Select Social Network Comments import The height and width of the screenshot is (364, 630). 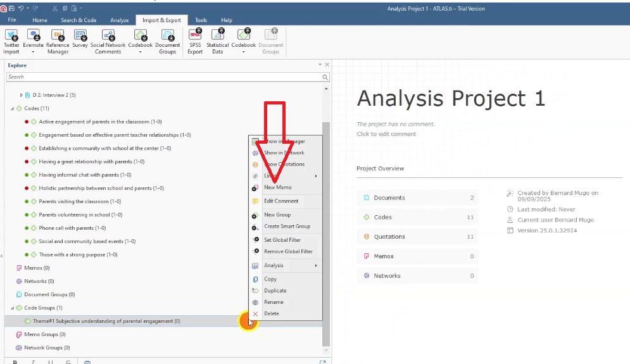click(108, 36)
